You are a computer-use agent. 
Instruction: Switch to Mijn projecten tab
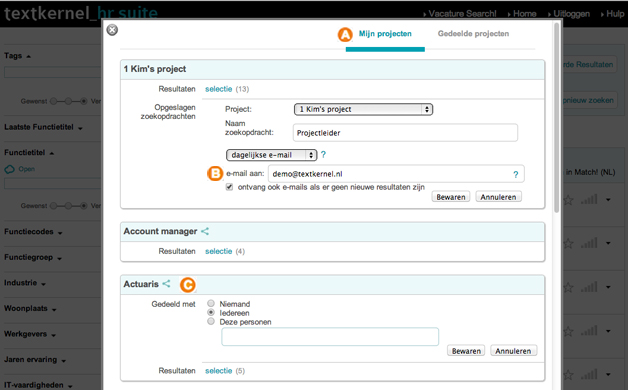385,34
